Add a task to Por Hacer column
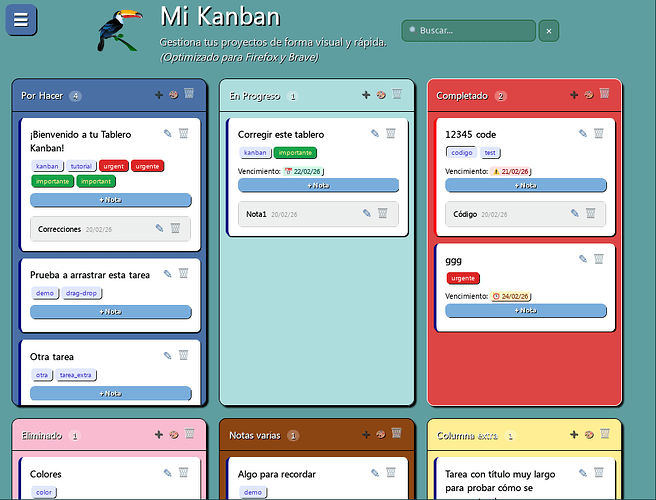The image size is (656, 500). point(158,95)
